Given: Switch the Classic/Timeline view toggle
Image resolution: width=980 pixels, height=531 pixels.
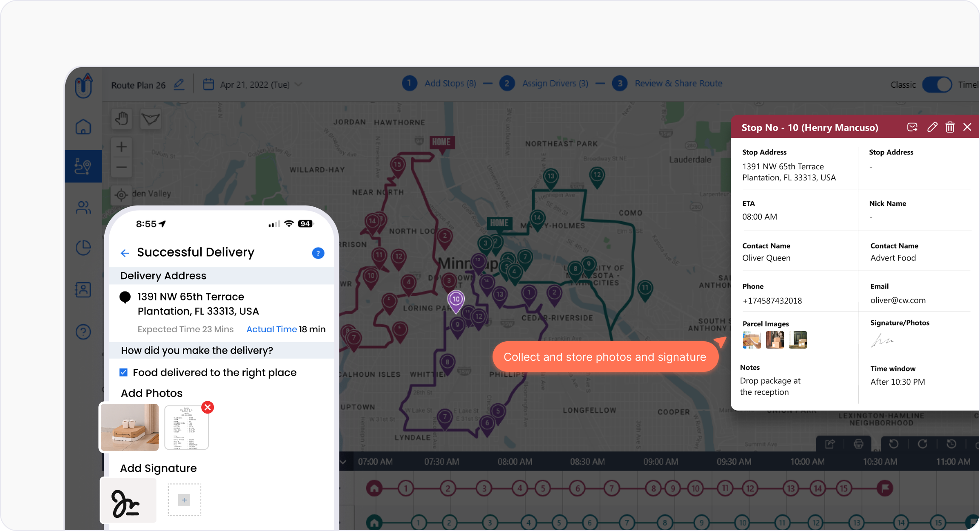Looking at the screenshot, I should click(x=937, y=84).
